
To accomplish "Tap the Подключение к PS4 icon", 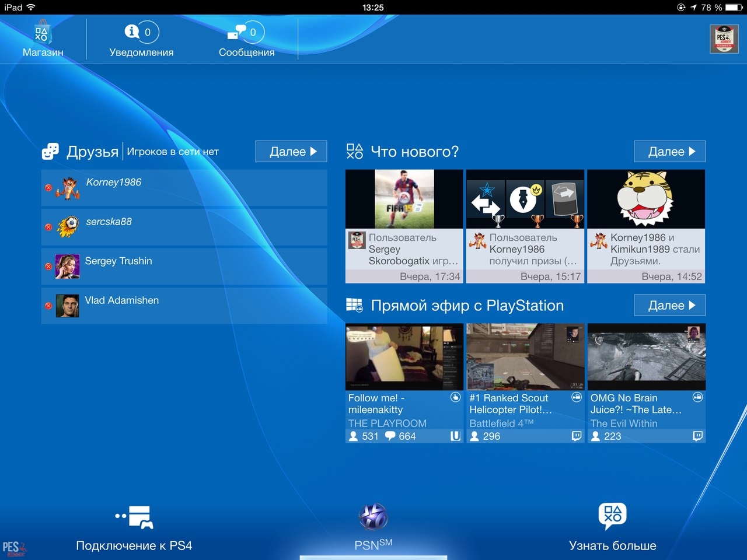I will [134, 517].
